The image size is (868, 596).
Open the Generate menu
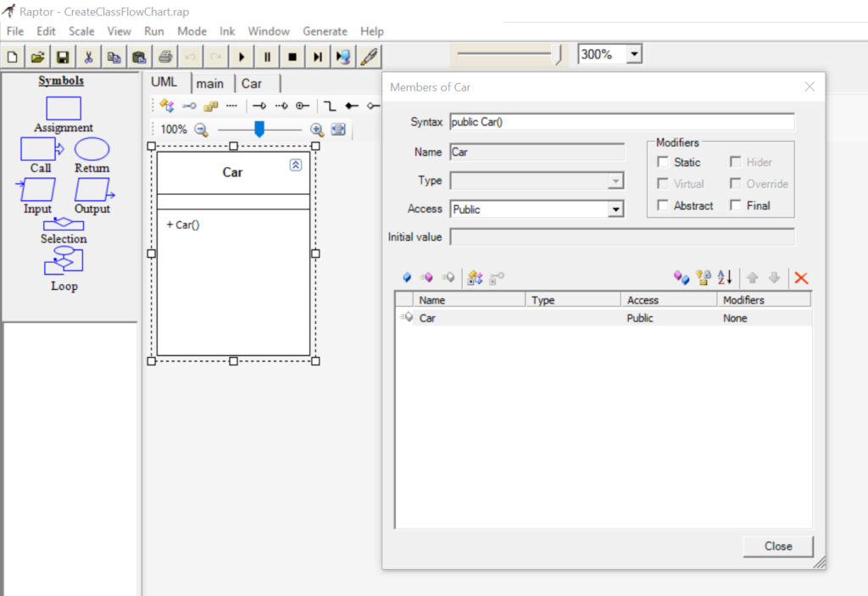point(325,31)
